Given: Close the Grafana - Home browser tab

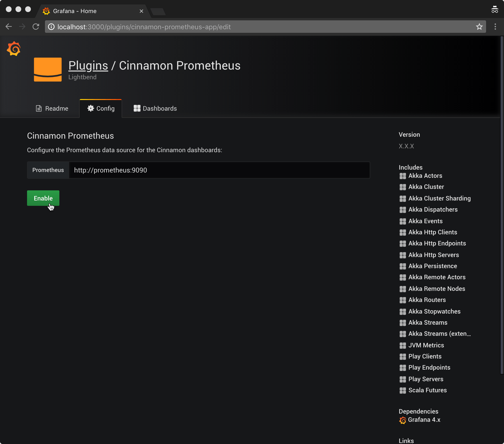Looking at the screenshot, I should (141, 11).
